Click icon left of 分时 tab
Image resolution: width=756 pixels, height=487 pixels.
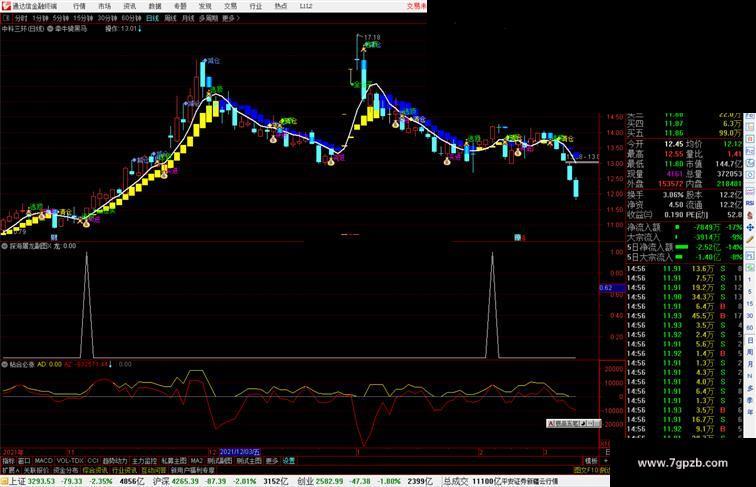(6, 18)
